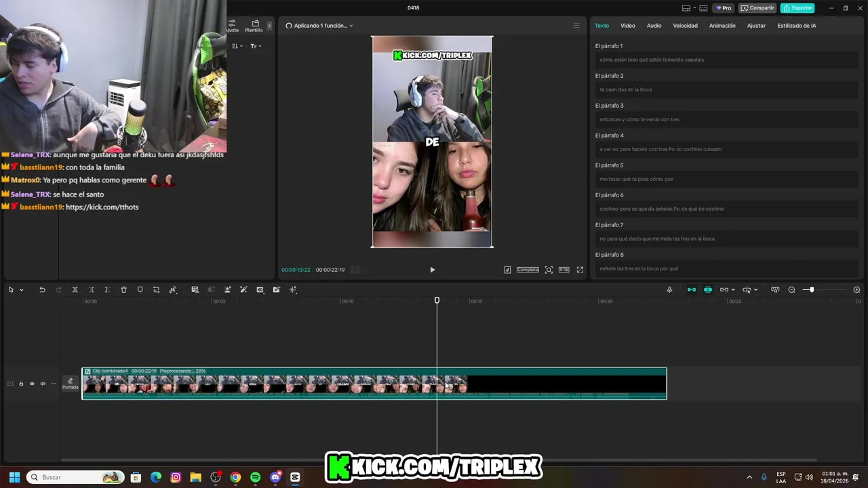The width and height of the screenshot is (868, 488).
Task: Open the mirror/rotate tool icon
Action: (173, 290)
